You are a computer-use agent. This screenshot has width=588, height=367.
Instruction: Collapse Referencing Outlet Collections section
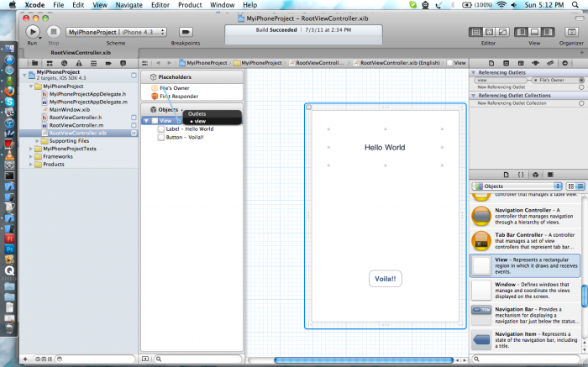click(473, 96)
